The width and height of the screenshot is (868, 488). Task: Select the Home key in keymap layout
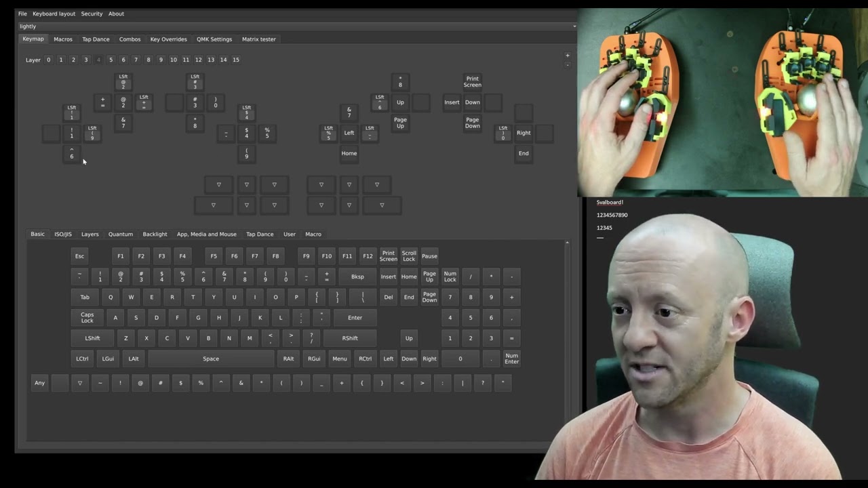click(x=349, y=153)
